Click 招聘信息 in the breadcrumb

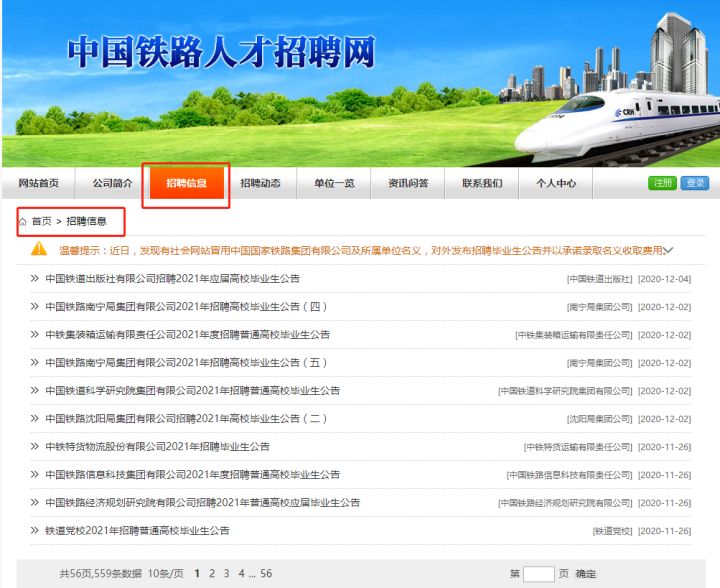pos(86,222)
